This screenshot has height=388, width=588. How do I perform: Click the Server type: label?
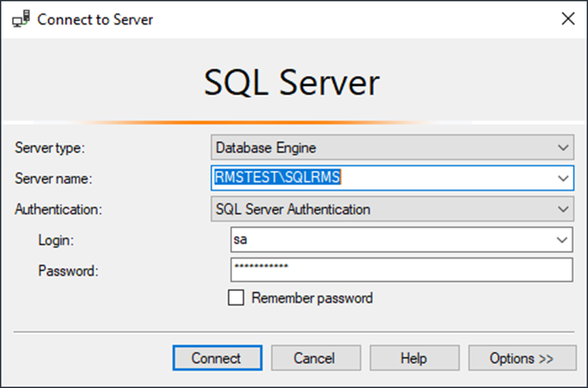[x=50, y=148]
